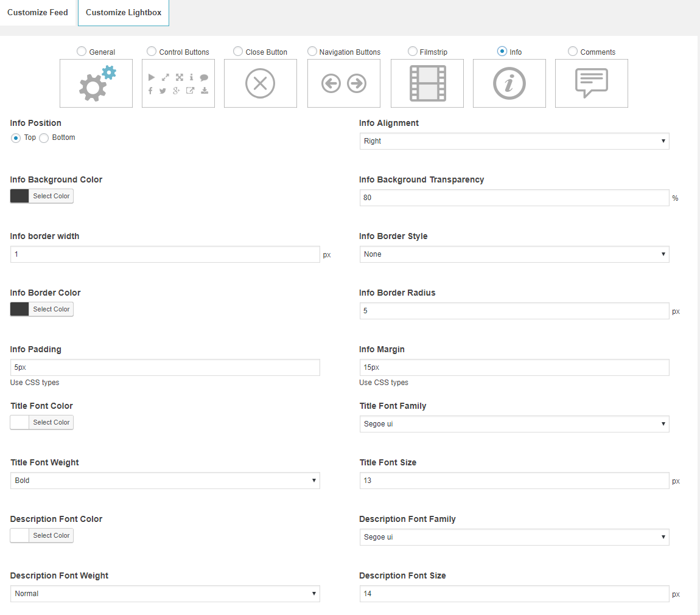The height and width of the screenshot is (615, 700).
Task: Click the Control Buttons icon panel
Action: tap(178, 83)
